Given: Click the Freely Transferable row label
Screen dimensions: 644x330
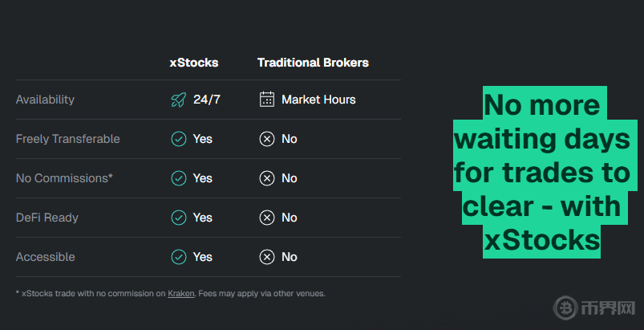Looking at the screenshot, I should click(68, 139).
